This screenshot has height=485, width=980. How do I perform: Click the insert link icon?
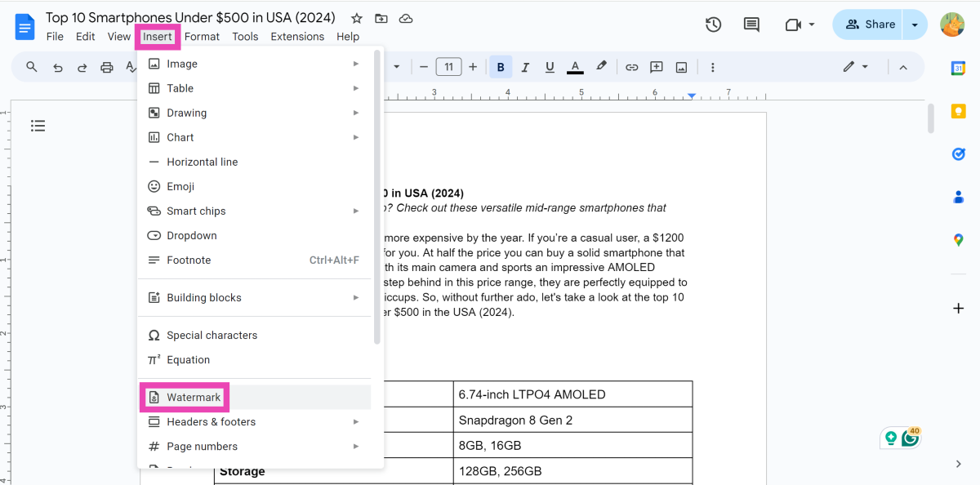pos(631,67)
